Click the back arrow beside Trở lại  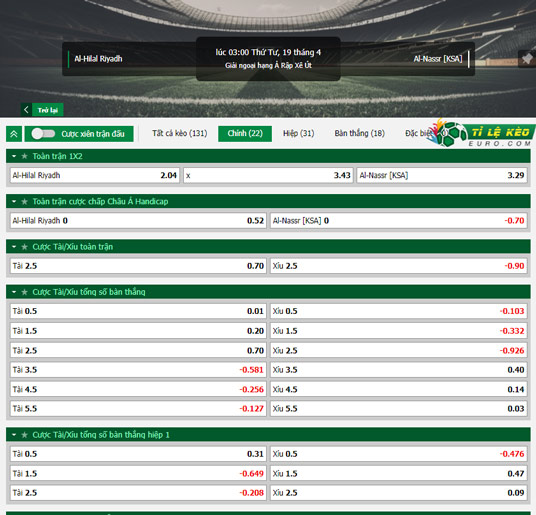(26, 110)
